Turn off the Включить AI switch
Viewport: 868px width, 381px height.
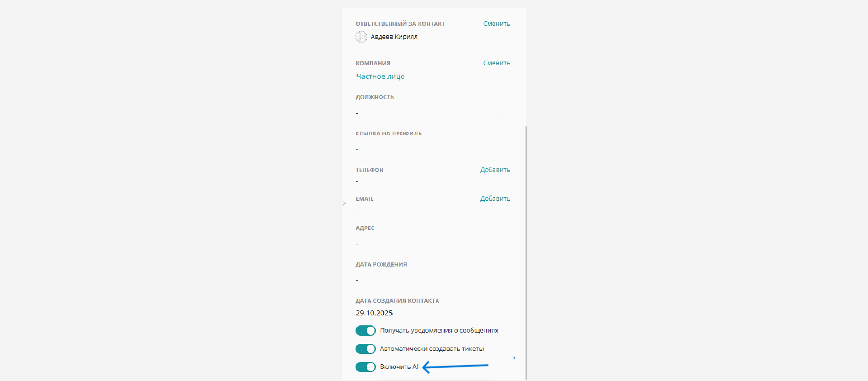[x=365, y=367]
